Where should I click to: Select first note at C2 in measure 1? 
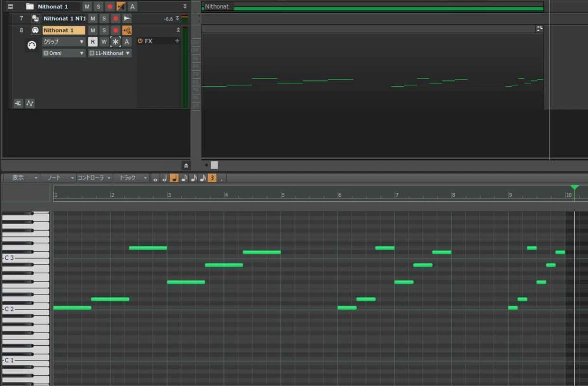pyautogui.click(x=72, y=308)
